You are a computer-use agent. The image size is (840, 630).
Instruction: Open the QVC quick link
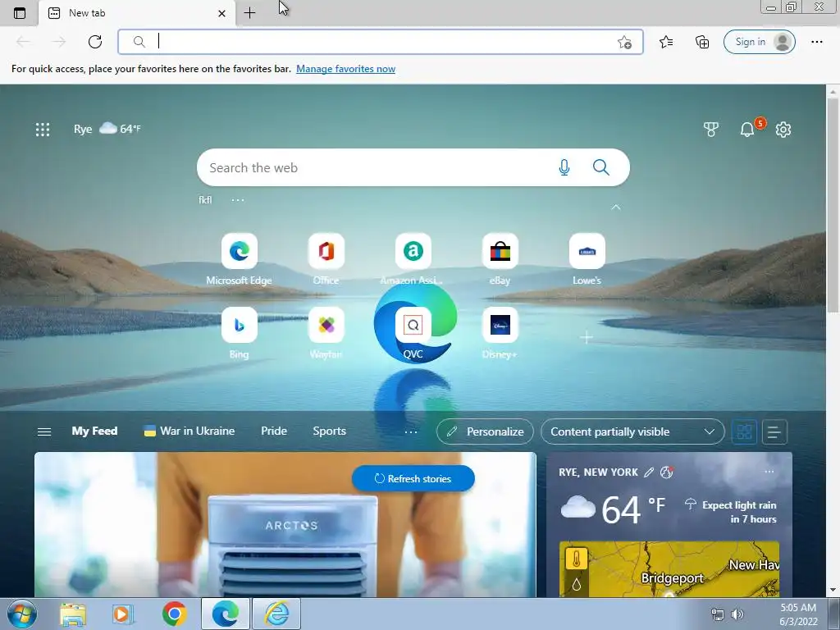click(x=413, y=333)
